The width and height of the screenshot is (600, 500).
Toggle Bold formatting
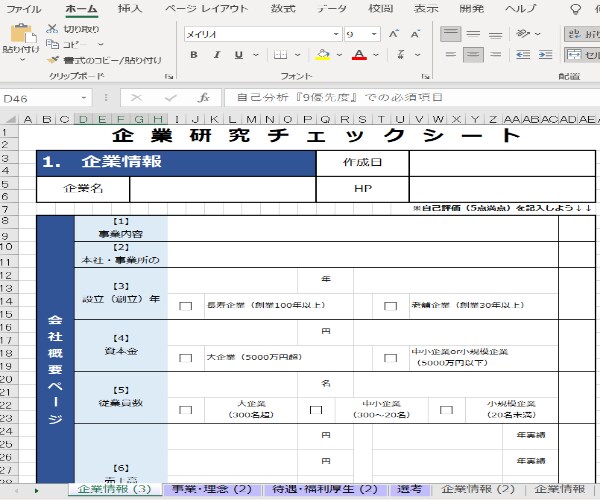pos(194,55)
